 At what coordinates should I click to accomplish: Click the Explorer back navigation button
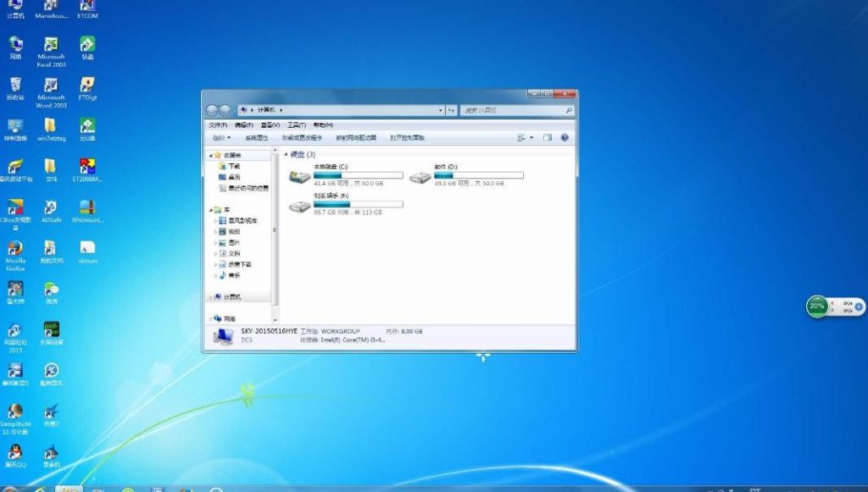pos(212,110)
